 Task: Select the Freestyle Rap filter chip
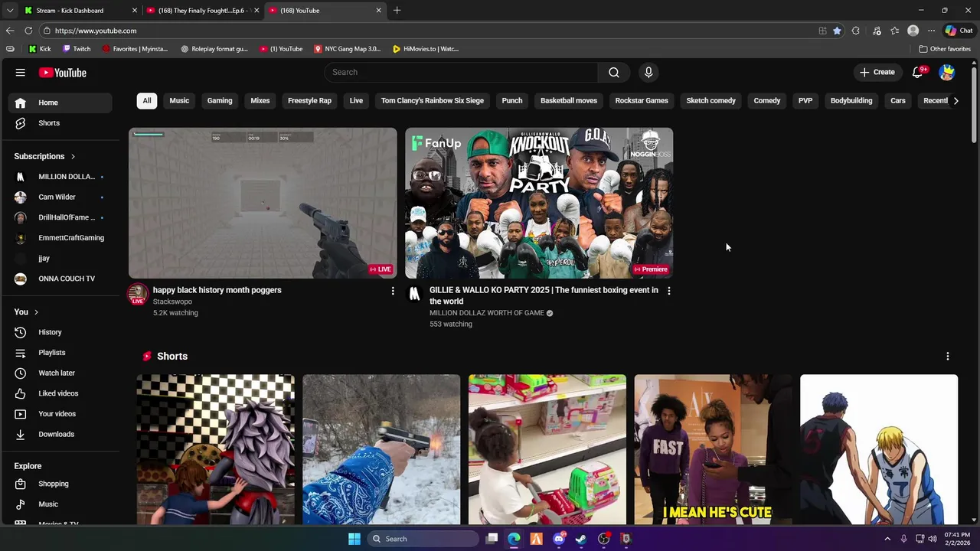coord(309,100)
